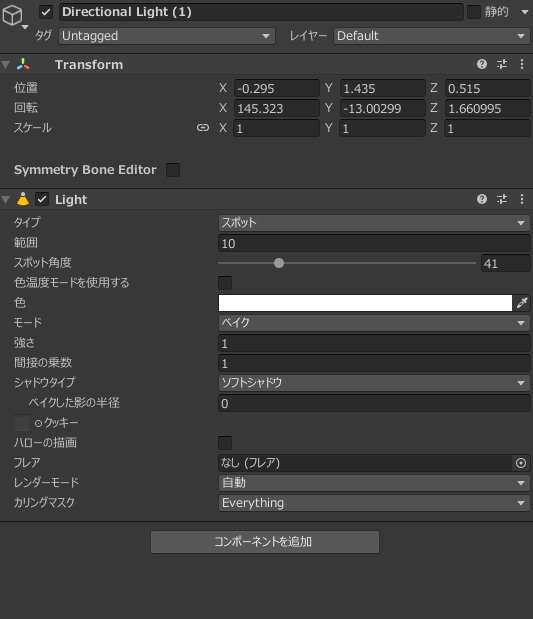Open カリングマスク dropdown showing Everything
The image size is (533, 619).
[374, 503]
